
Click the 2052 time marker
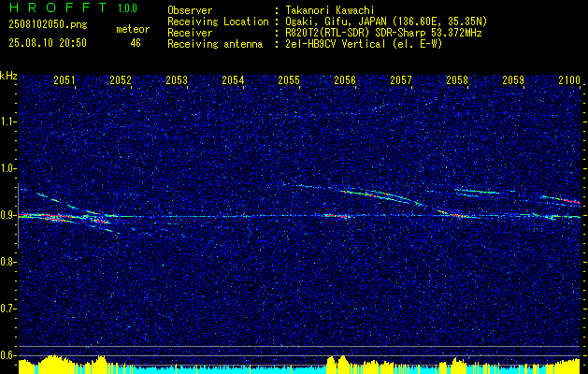point(121,80)
